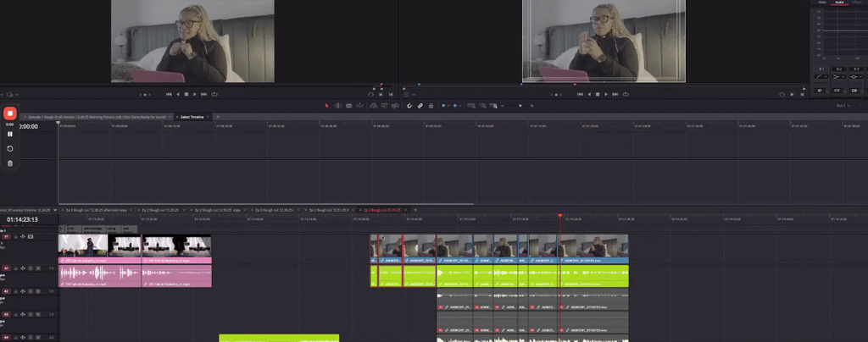Open the Bus 1 dropdown
Viewport: 868px width, 342px height.
[843, 106]
